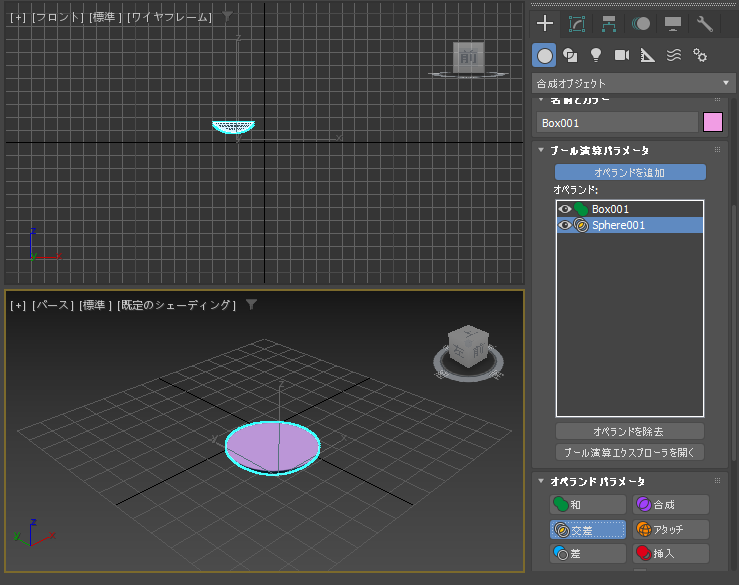The image size is (739, 585).
Task: Select the Shapes category icon
Action: pos(570,56)
